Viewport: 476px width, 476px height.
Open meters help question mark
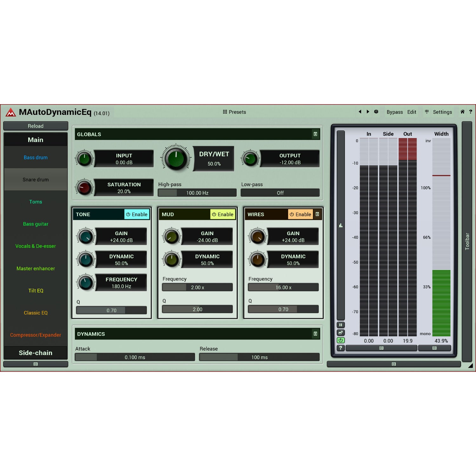click(340, 348)
